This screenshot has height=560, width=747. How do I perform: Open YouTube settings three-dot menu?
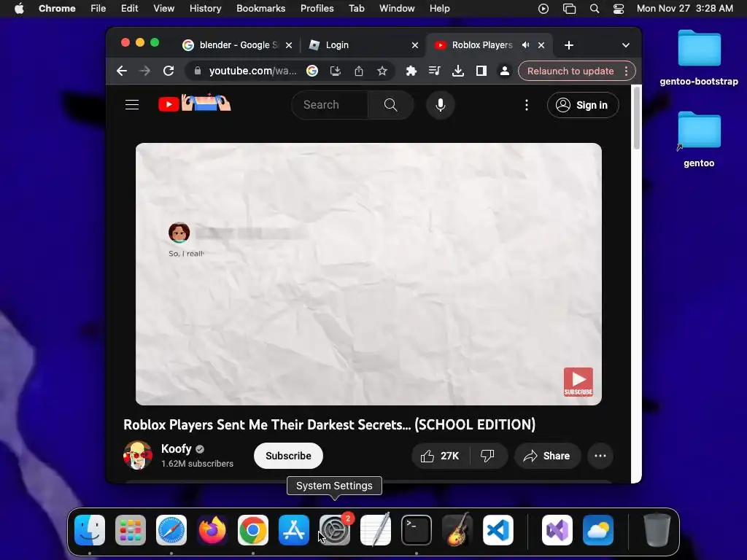(527, 105)
